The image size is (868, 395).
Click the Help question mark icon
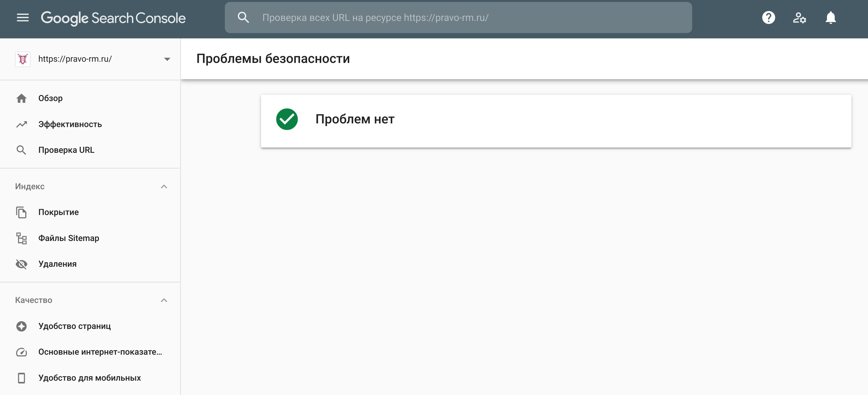pos(768,17)
